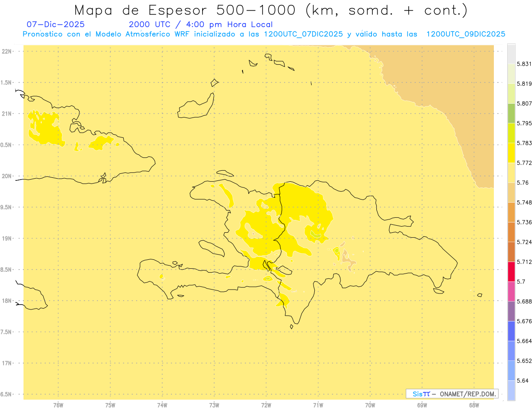Screen dimensions: 532x411
Task: Click the purple colorbar band between 5.676 and 5.688
Action: (511, 311)
